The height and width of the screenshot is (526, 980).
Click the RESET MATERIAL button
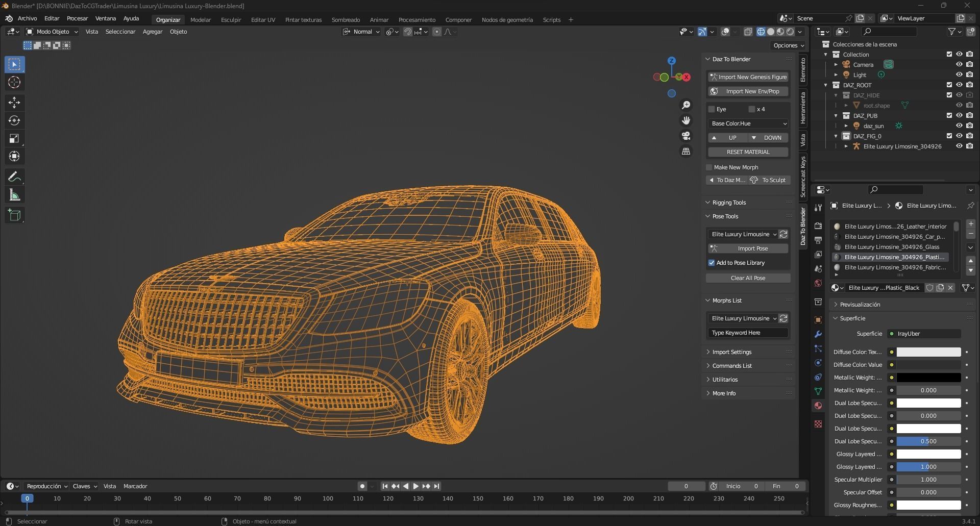[x=748, y=152]
